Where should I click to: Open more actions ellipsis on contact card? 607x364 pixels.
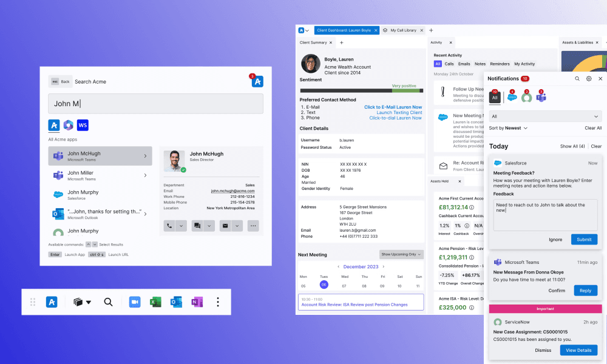pyautogui.click(x=253, y=226)
